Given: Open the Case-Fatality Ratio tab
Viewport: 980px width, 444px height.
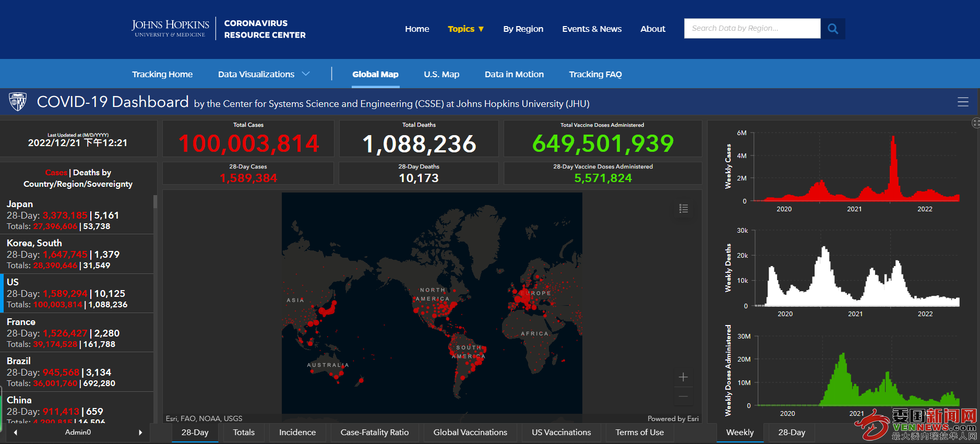Looking at the screenshot, I should (375, 433).
